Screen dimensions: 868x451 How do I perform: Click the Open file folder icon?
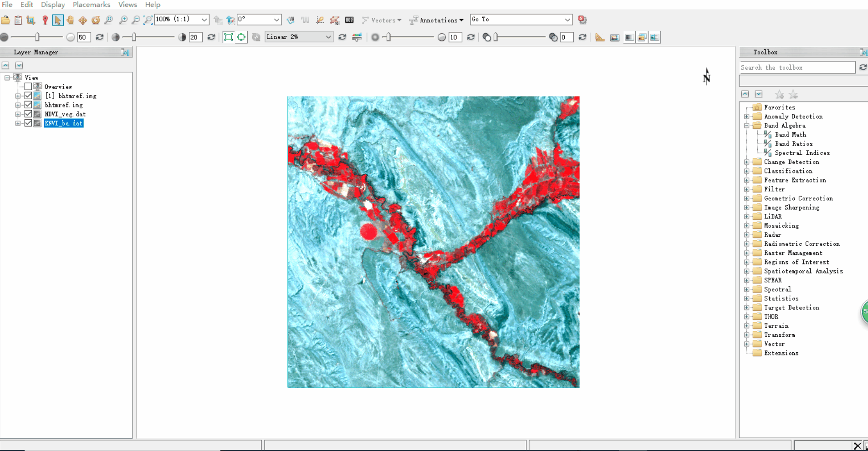click(x=5, y=20)
